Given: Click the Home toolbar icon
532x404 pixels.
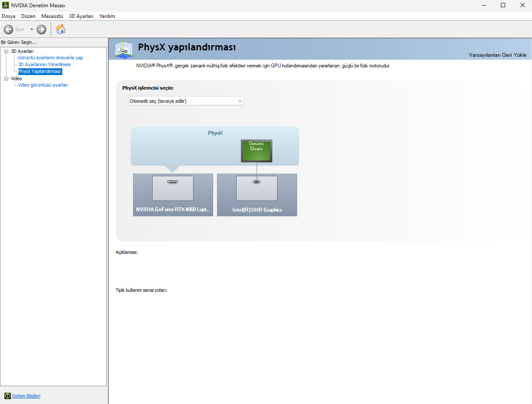Looking at the screenshot, I should tap(61, 29).
